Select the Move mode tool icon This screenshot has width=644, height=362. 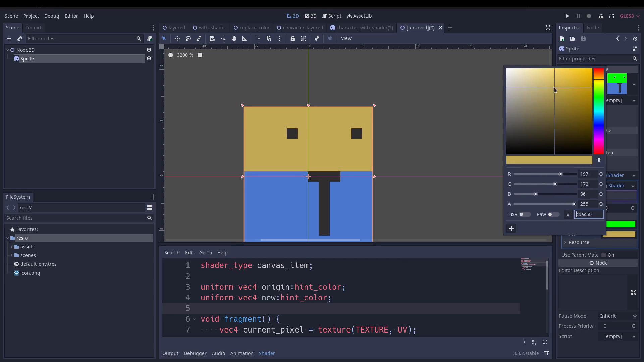point(177,38)
